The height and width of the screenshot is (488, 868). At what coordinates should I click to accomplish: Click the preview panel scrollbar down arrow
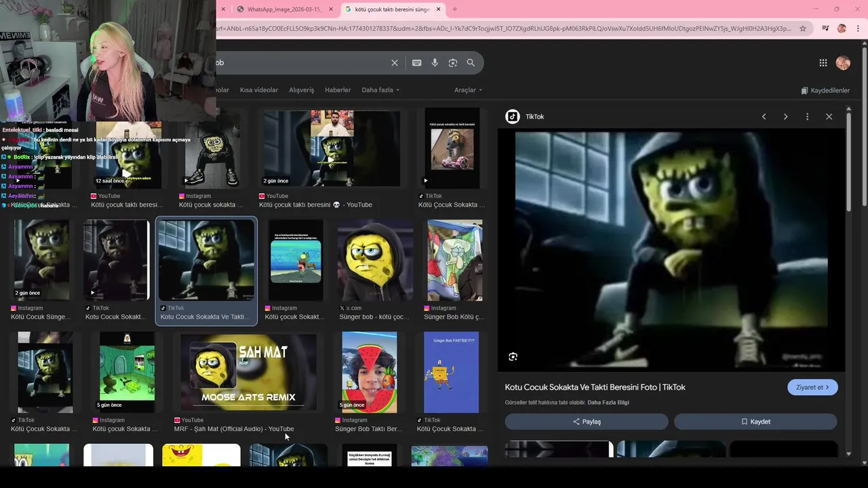[848, 454]
